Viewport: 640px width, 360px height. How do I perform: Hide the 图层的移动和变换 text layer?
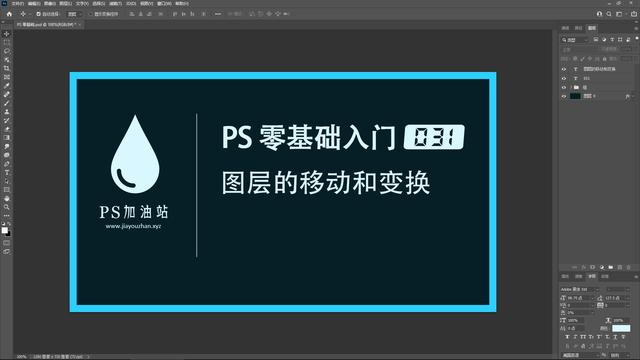pyautogui.click(x=564, y=69)
